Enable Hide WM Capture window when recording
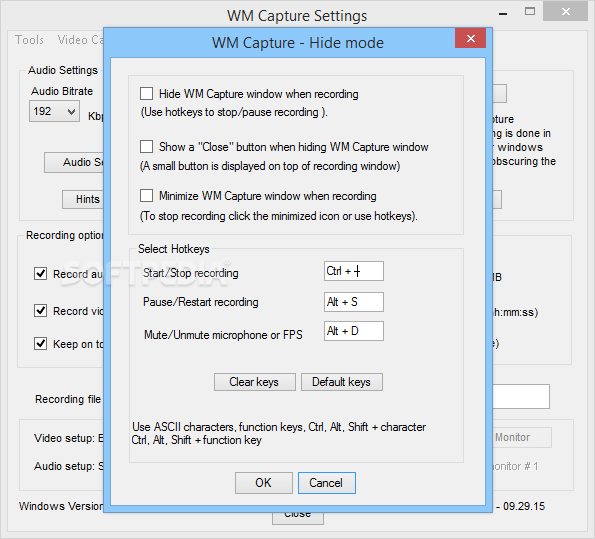 coord(146,93)
